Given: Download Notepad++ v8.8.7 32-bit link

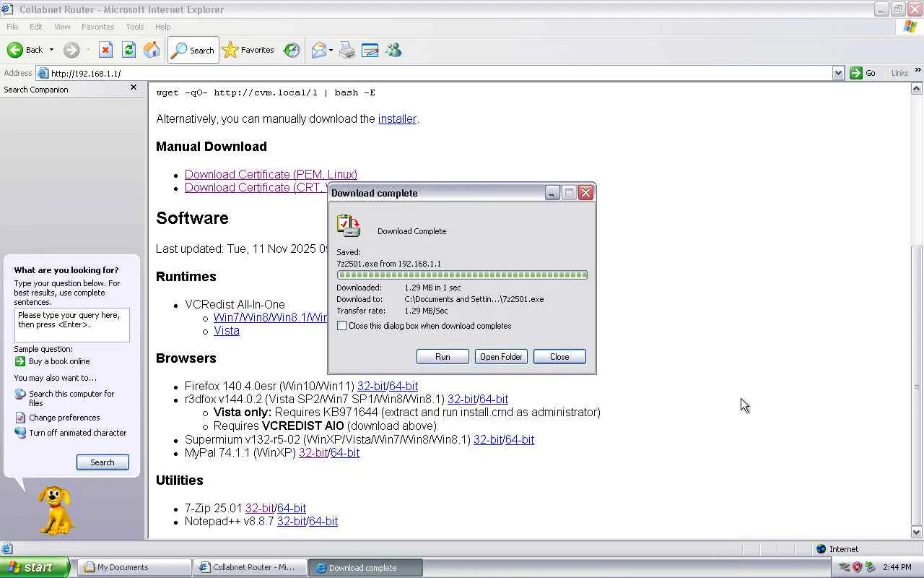Looking at the screenshot, I should pos(292,521).
